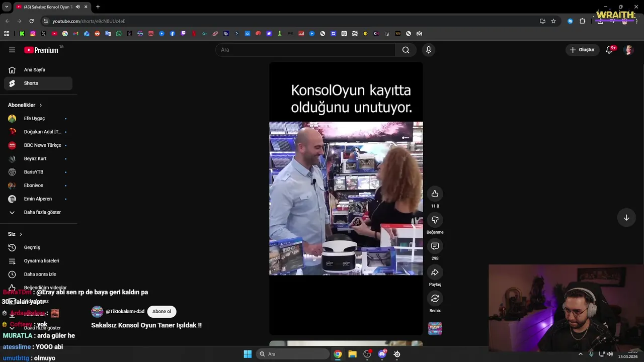Open Beyaz Kurt subscription
The image size is (644, 362).
point(38,159)
